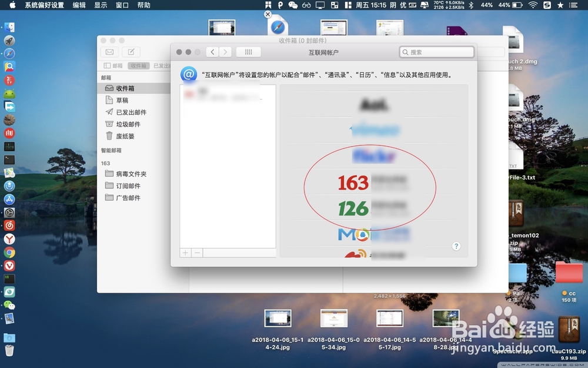Open the 显示 menu
This screenshot has width=588, height=368.
click(x=101, y=5)
